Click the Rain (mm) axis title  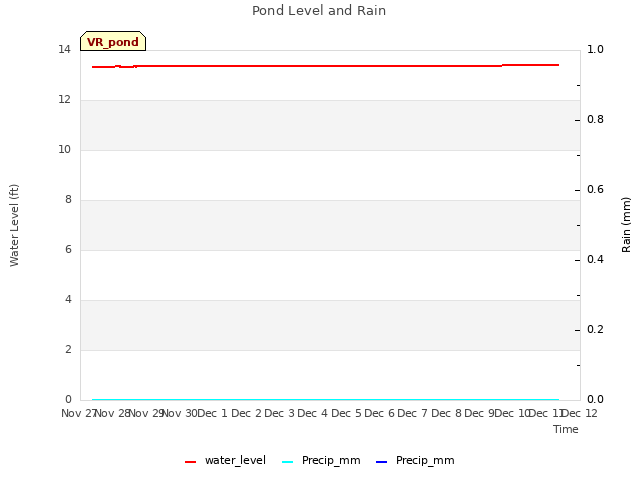[626, 225]
